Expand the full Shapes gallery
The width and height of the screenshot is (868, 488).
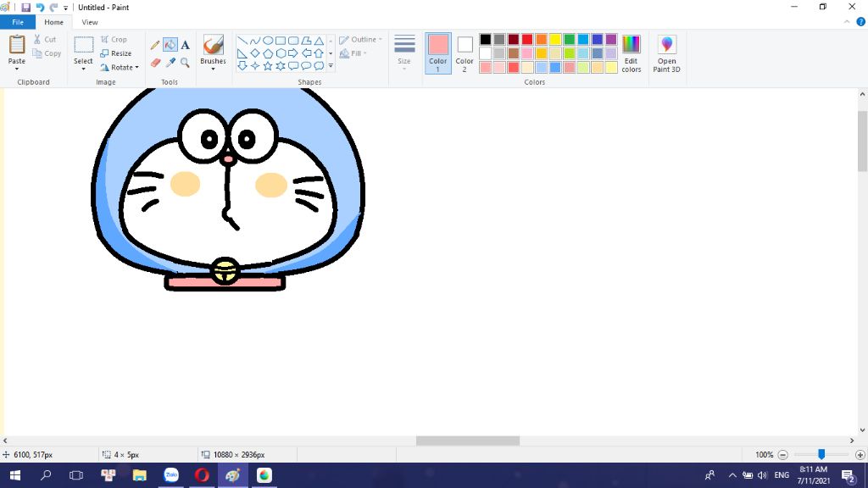coord(331,66)
